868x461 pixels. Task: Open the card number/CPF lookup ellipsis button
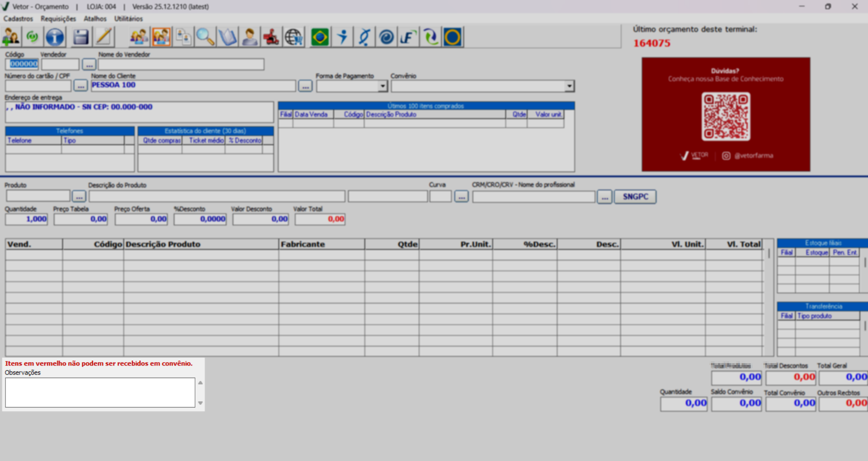point(81,86)
